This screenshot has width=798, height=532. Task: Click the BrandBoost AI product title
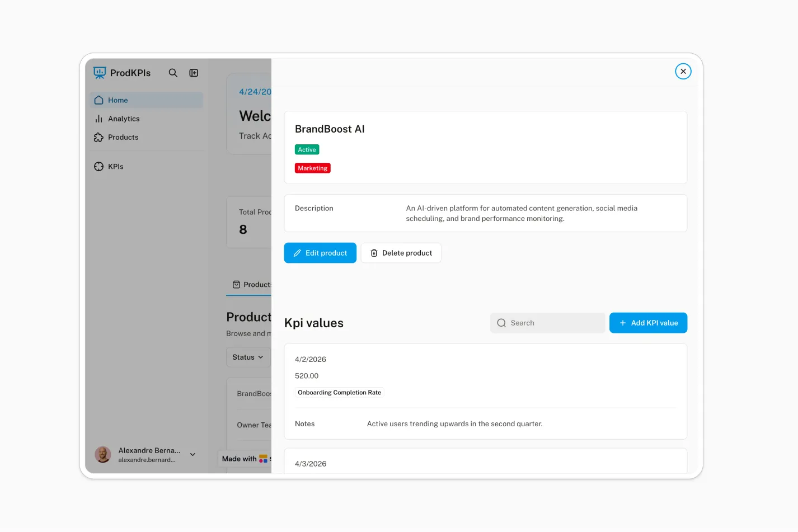click(330, 129)
